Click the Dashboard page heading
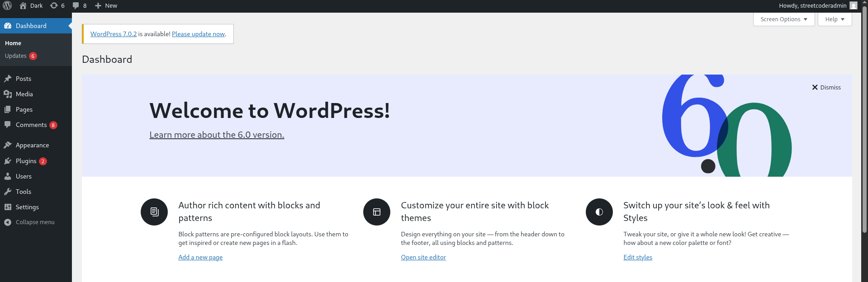The width and height of the screenshot is (868, 282). coord(107,59)
